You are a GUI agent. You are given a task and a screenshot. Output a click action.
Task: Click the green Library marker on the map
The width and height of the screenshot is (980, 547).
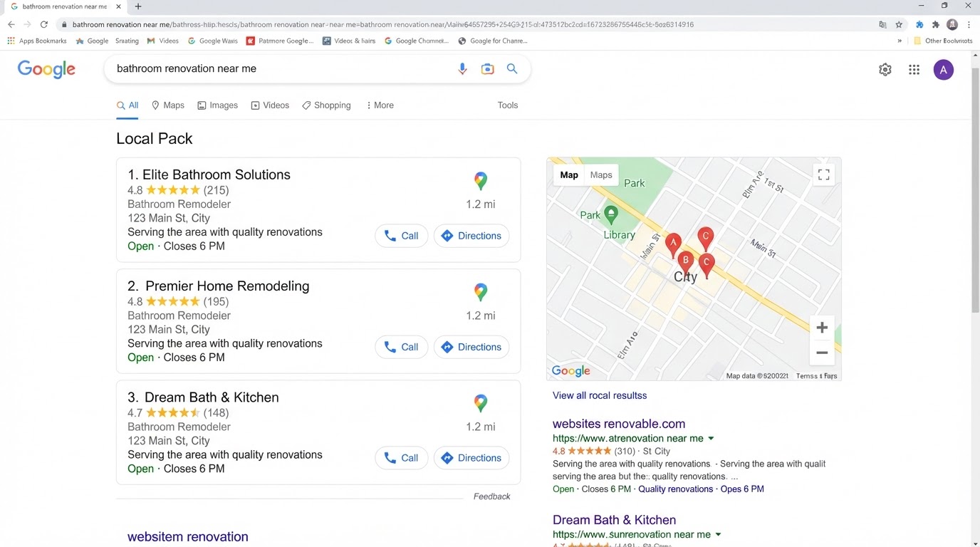610,214
